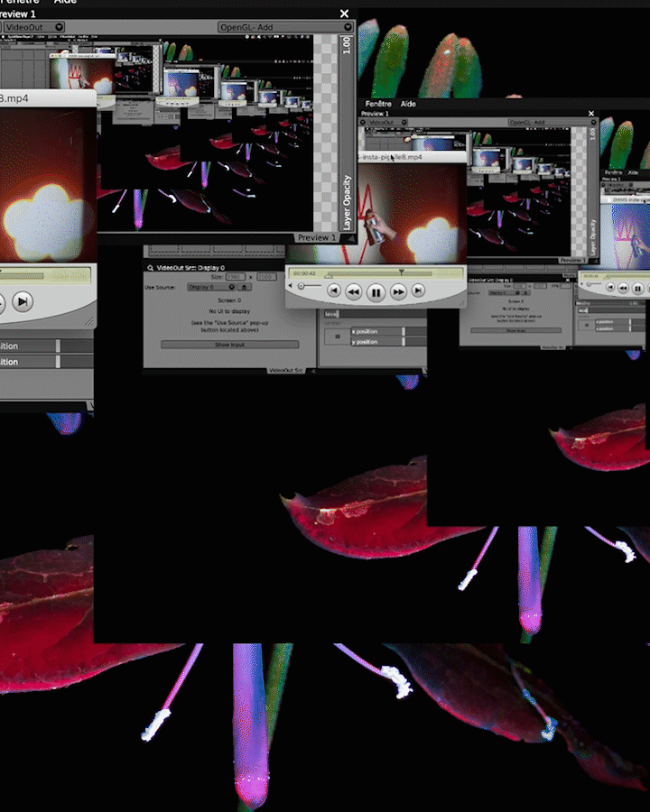Screen dimensions: 650x812
Task: Click the Show Input button in larger VideoOut Src panel
Action: [229, 345]
